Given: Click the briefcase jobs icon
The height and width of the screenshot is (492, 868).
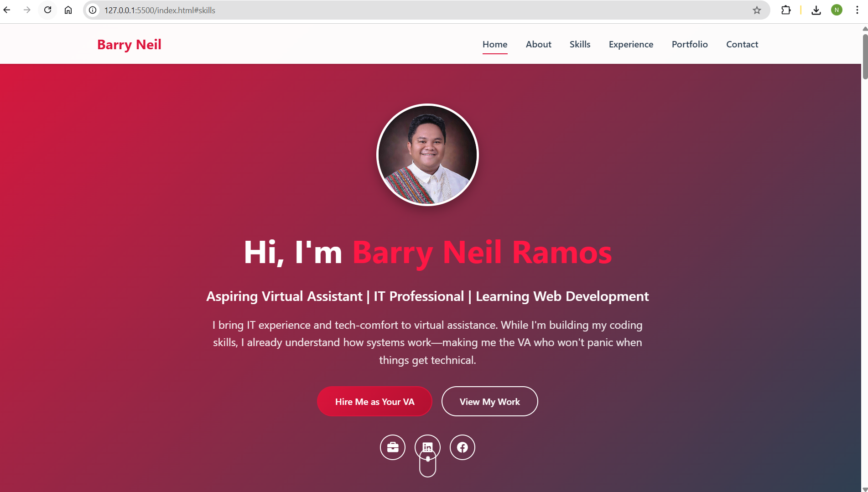Looking at the screenshot, I should click(x=392, y=447).
